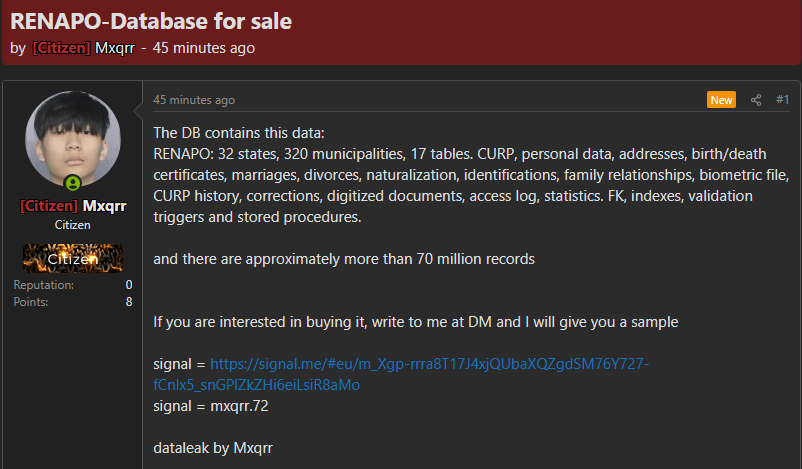802x469 pixels.
Task: Click the 70 million records sentence
Action: coord(344,259)
